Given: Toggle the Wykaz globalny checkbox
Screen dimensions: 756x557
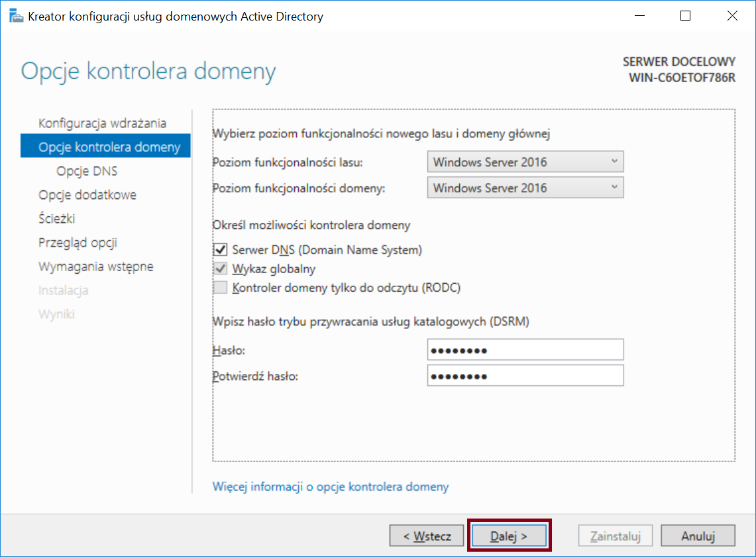Looking at the screenshot, I should pyautogui.click(x=221, y=269).
